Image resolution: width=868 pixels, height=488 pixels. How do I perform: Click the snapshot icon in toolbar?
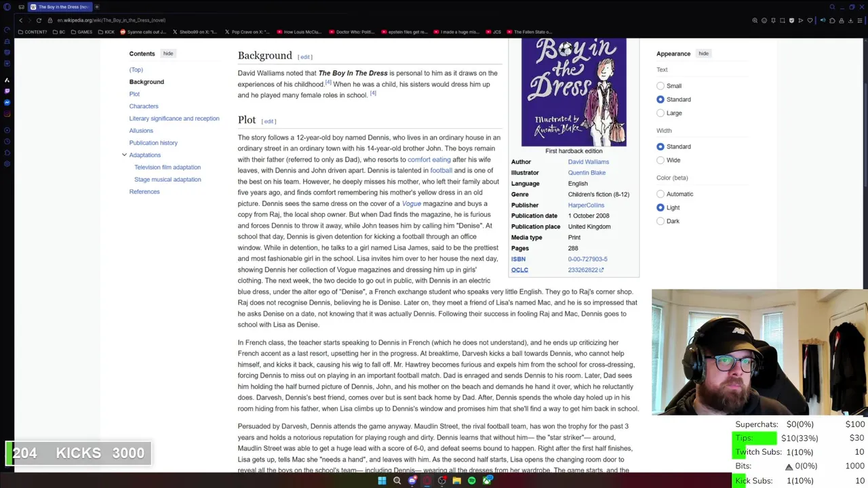click(782, 20)
